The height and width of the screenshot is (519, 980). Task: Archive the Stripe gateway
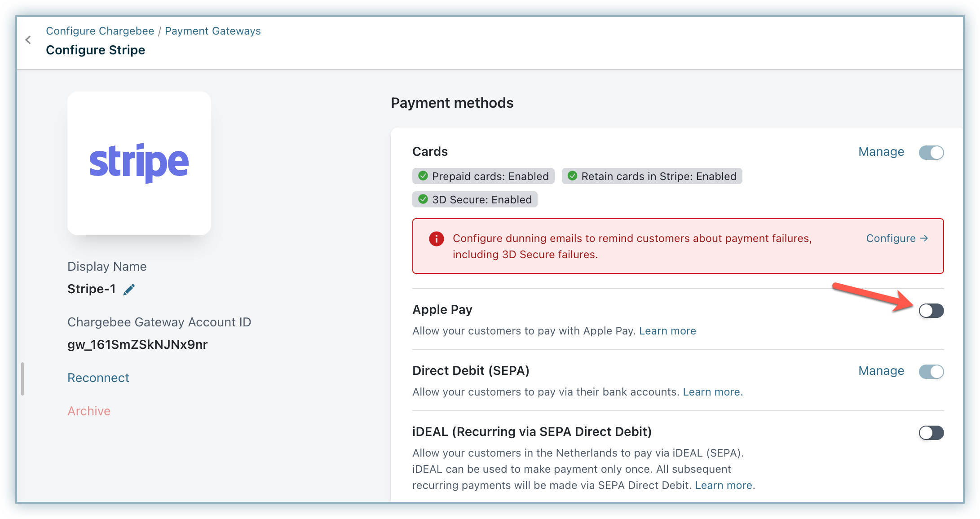coord(89,411)
